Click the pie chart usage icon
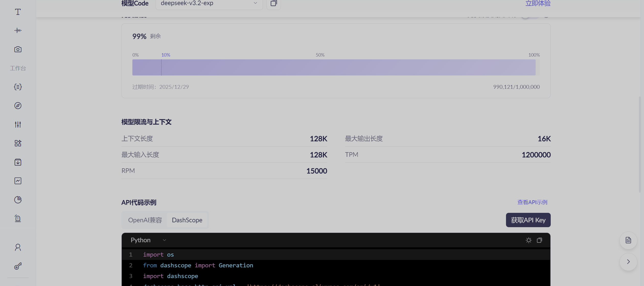 pyautogui.click(x=18, y=200)
